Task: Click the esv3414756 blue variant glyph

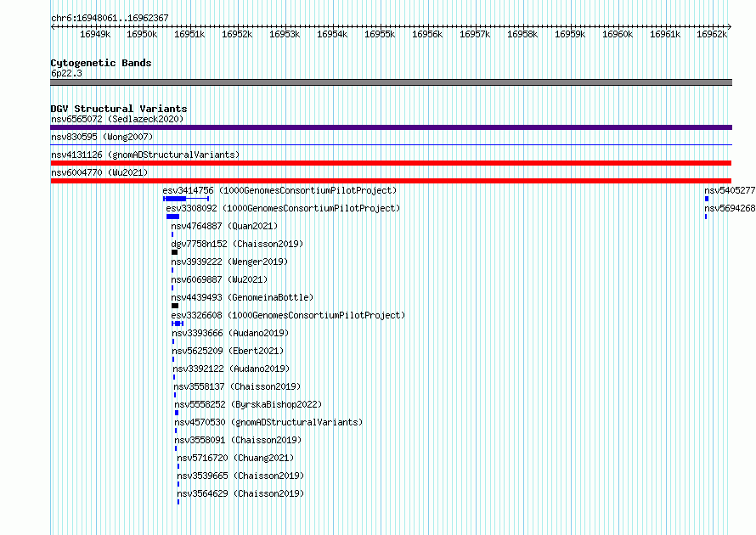Action: [x=186, y=199]
